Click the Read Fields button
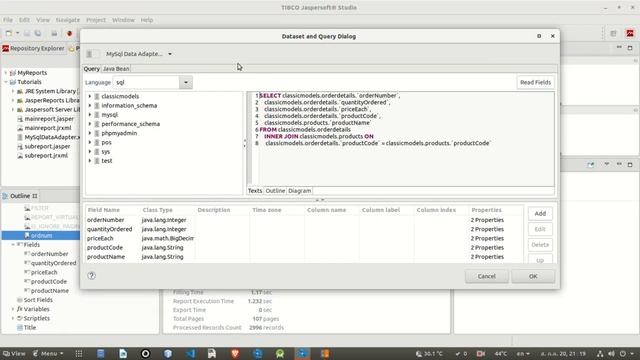 click(x=535, y=82)
